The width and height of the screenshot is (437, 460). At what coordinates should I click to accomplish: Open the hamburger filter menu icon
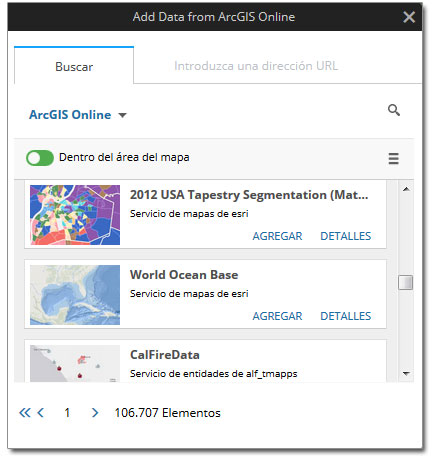click(x=394, y=158)
